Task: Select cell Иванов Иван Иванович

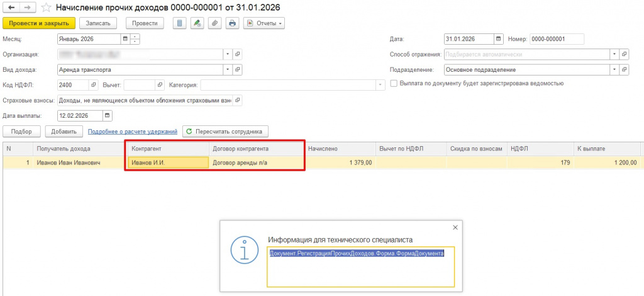Action: 79,162
